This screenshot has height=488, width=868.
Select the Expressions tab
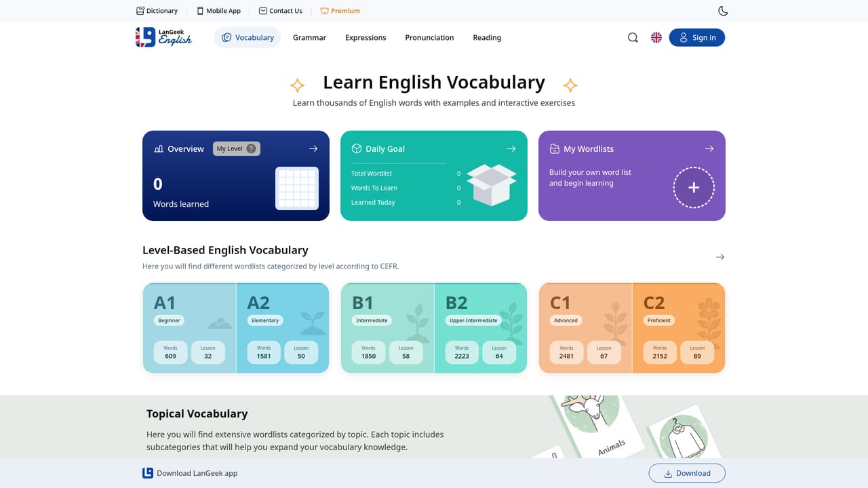366,38
